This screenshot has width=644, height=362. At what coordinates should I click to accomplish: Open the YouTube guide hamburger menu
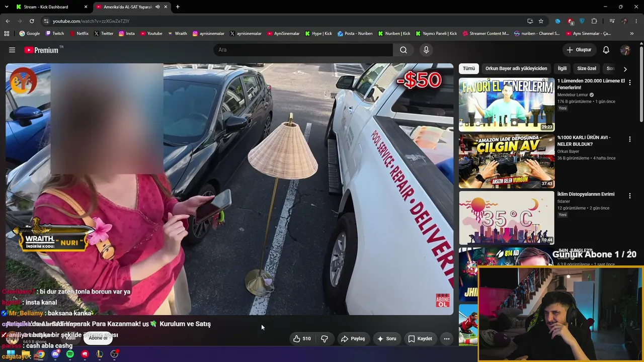click(12, 50)
